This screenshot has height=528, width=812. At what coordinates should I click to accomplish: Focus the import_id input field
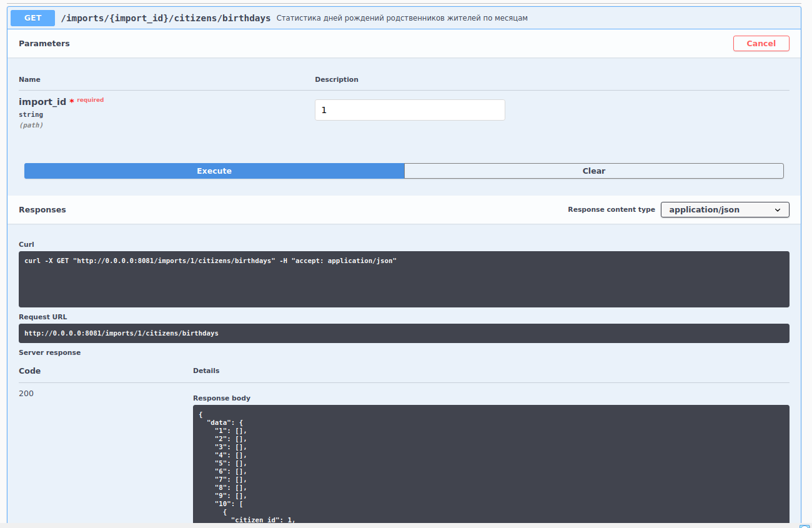(410, 110)
